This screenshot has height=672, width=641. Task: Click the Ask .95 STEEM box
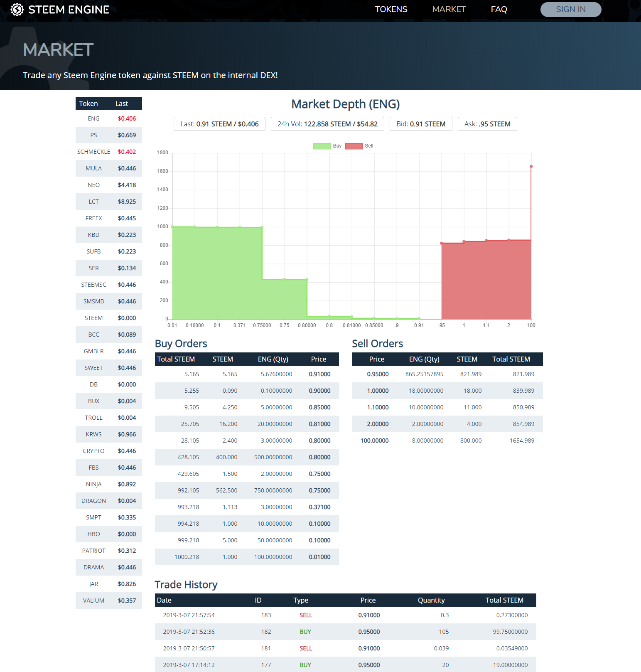[x=487, y=124]
